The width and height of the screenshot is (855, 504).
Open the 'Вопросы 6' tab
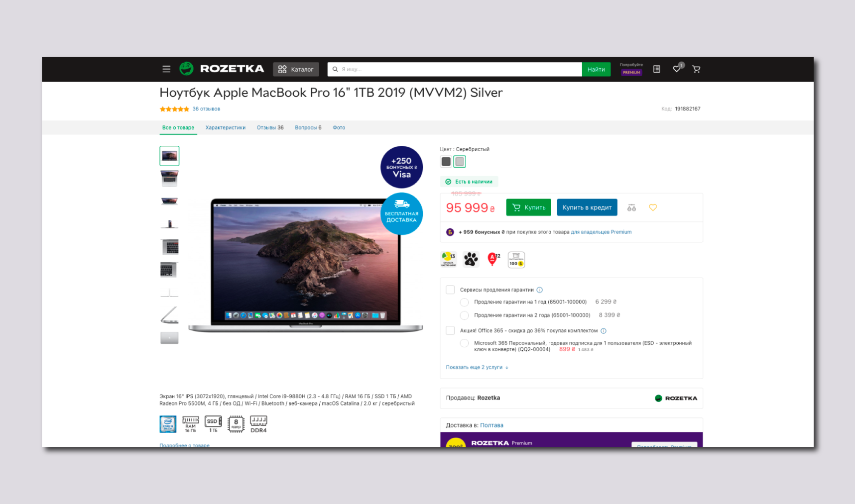tap(308, 128)
